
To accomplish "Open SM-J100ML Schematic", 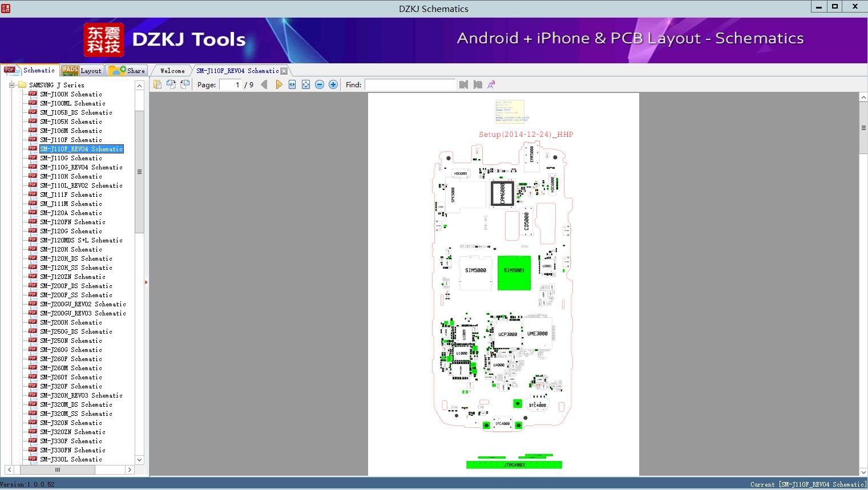I will 72,103.
